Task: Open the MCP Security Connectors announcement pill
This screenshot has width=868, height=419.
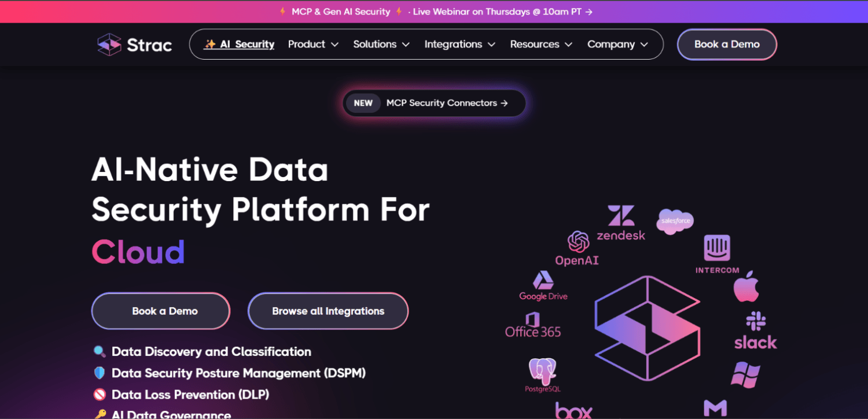Action: (x=434, y=103)
